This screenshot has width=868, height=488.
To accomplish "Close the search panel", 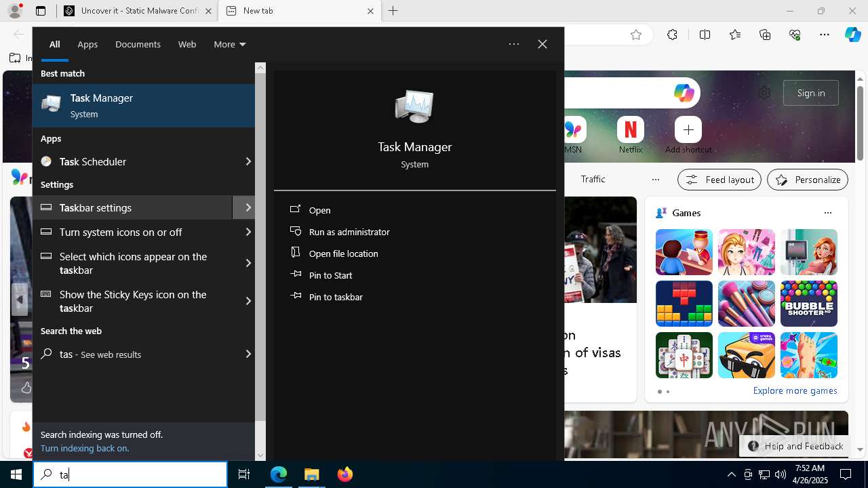I will pos(542,44).
